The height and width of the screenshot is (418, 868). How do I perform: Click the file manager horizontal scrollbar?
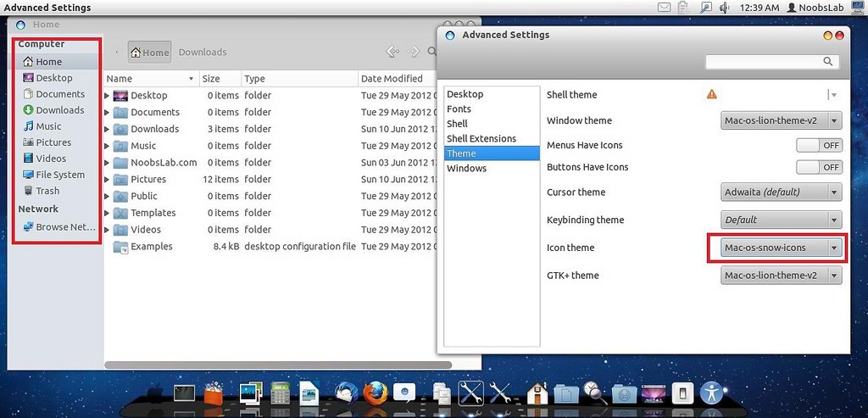[278, 365]
